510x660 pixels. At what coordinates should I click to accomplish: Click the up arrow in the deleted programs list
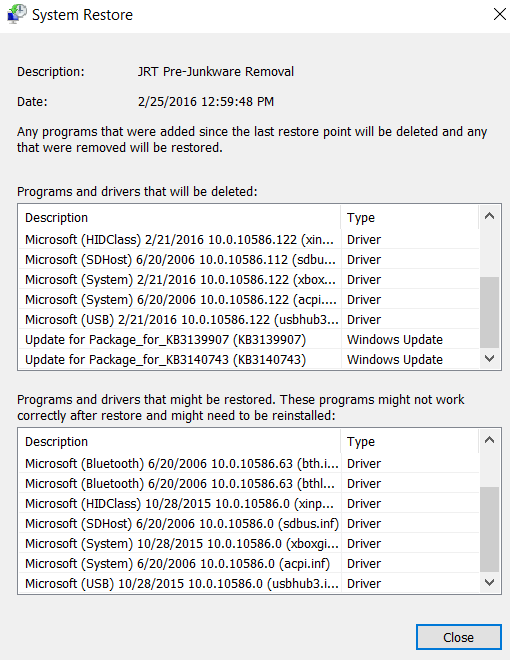click(489, 216)
